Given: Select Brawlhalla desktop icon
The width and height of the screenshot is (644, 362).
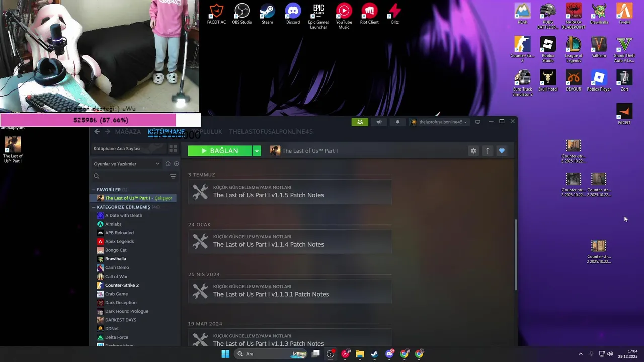Looking at the screenshot, I should [x=599, y=14].
